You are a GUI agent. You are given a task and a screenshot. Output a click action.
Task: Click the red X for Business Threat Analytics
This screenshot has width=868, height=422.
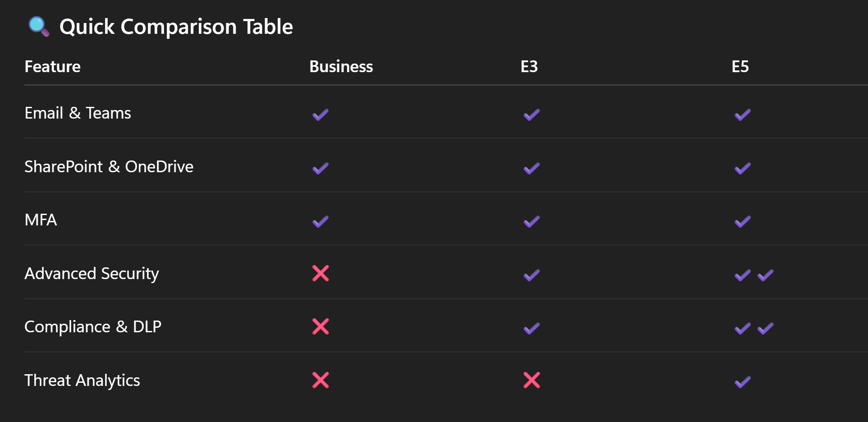pyautogui.click(x=320, y=380)
